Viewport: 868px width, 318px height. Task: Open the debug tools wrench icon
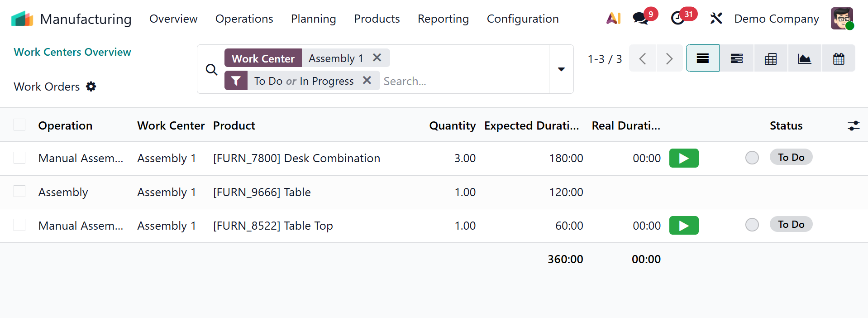pos(716,19)
